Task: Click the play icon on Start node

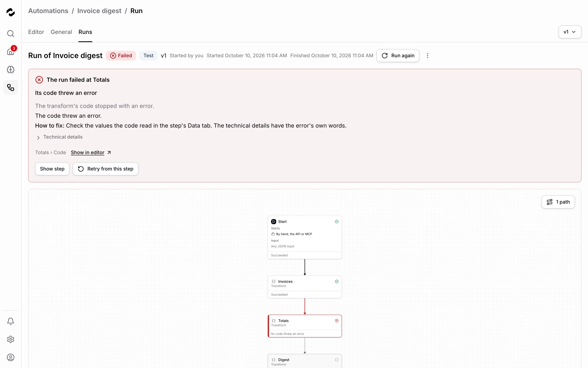Action: (274, 221)
